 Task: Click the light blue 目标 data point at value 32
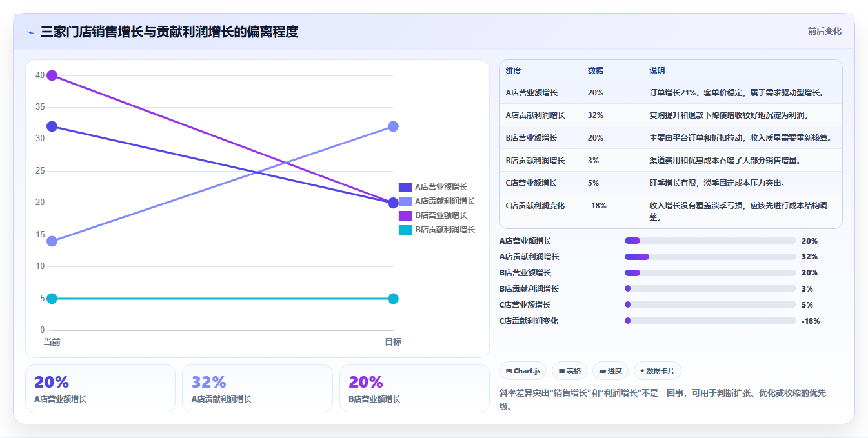[x=393, y=126]
